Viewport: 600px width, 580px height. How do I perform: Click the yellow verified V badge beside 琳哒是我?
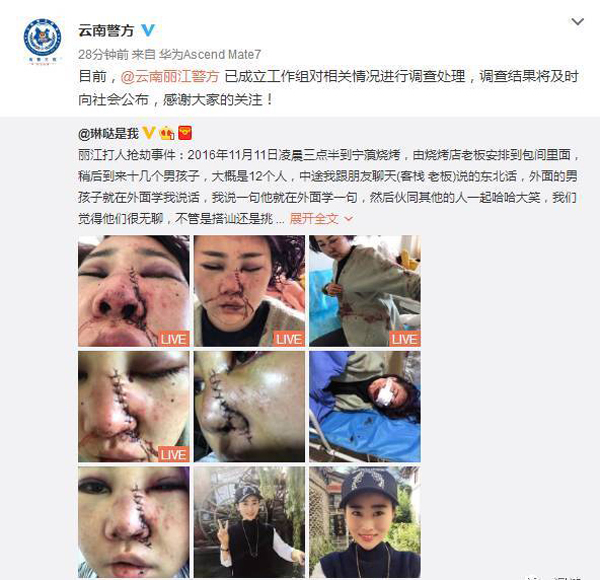(148, 133)
